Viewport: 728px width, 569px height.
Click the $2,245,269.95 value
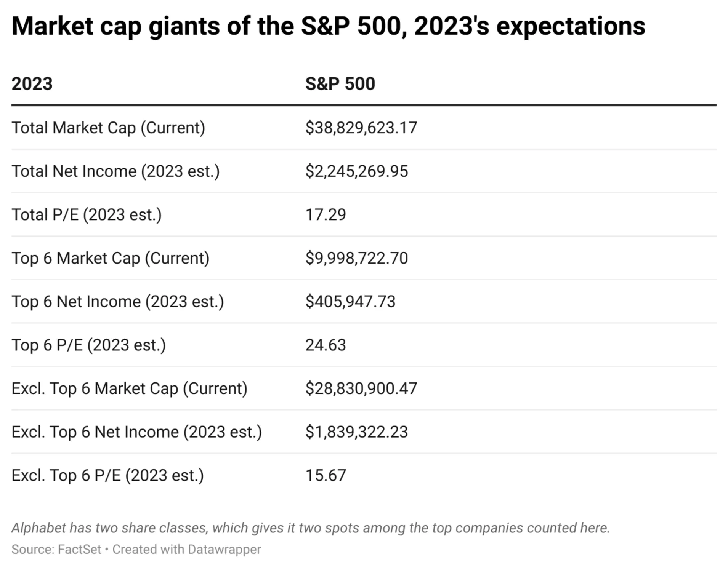point(356,171)
